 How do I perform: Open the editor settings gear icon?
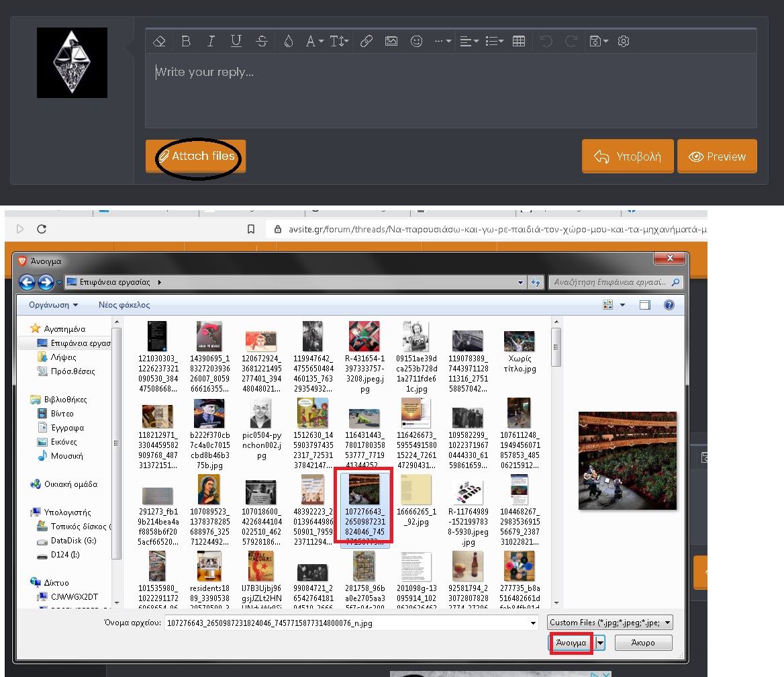coord(624,42)
